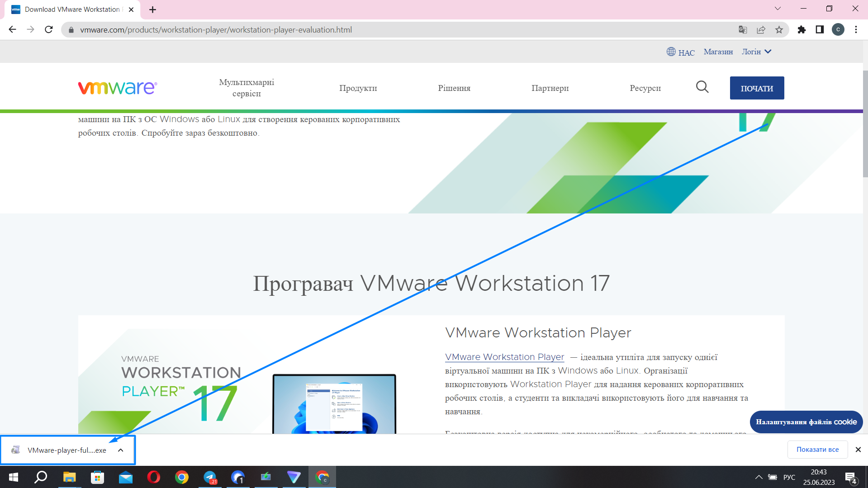Open Windows taskbar search
The height and width of the screenshot is (488, 868).
click(x=41, y=477)
